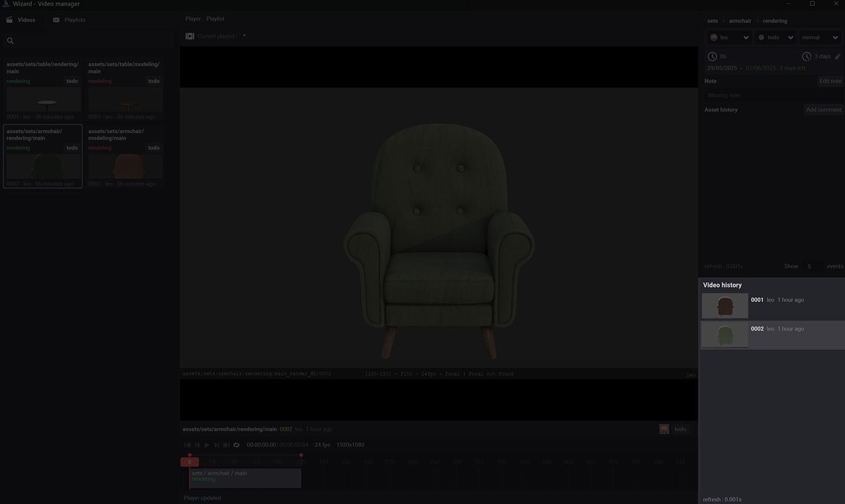This screenshot has height=504, width=845.
Task: Open the todo state dropdown
Action: pyautogui.click(x=775, y=38)
